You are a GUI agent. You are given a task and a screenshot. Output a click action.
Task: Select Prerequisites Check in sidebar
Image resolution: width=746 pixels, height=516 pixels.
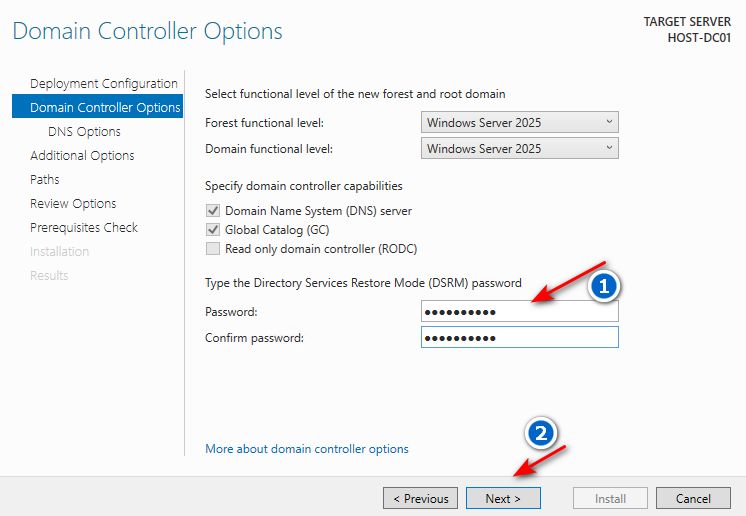click(84, 227)
